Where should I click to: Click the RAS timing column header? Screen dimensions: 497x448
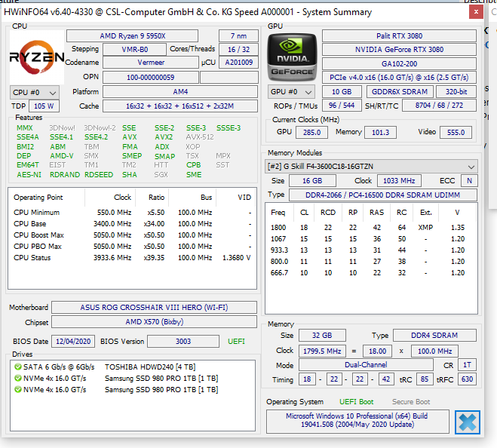376,213
